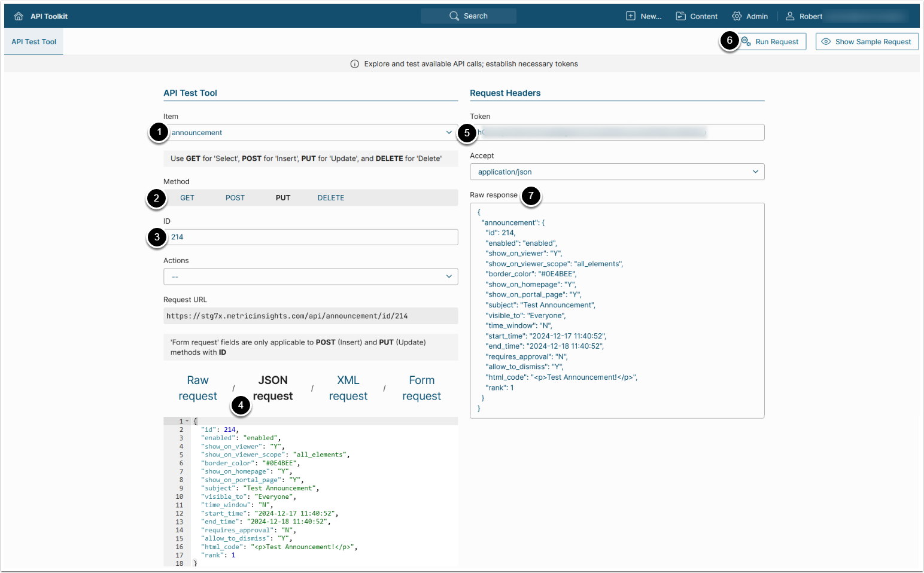924x573 pixels.
Task: Click the info icon in the description banner
Action: (354, 64)
